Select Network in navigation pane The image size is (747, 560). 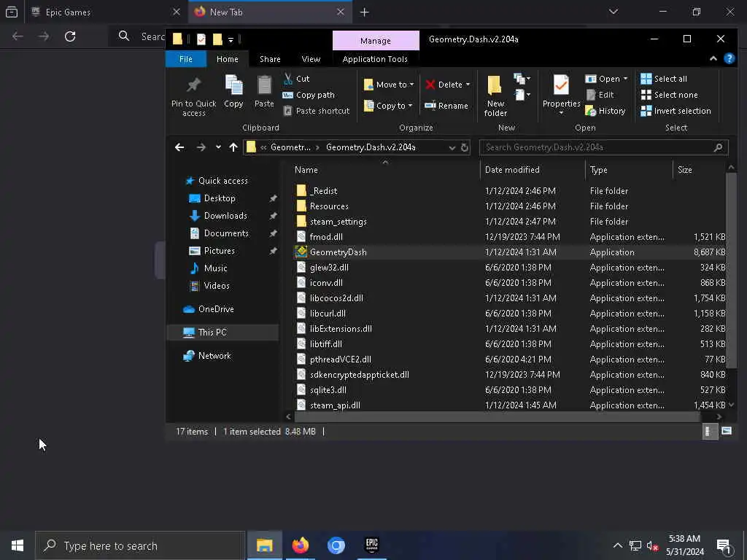tap(214, 356)
